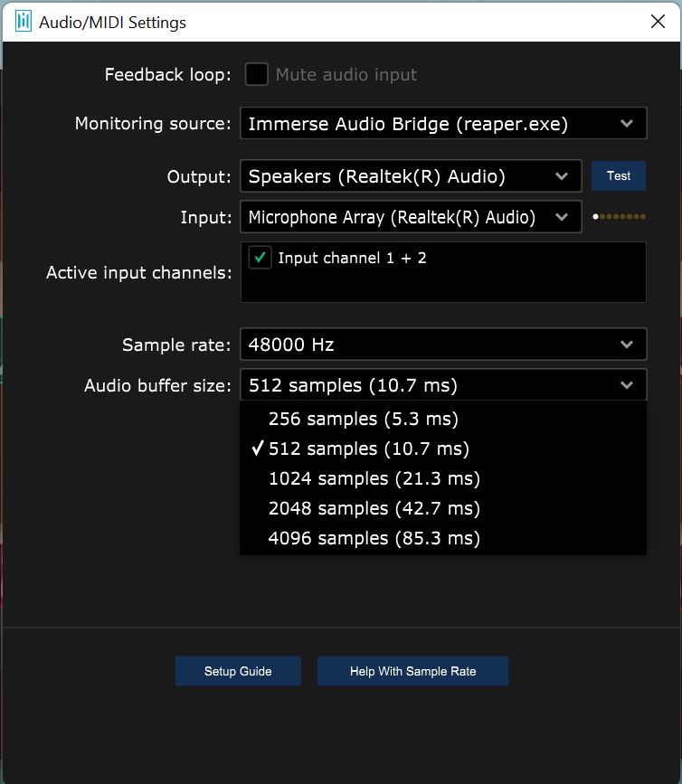Open the Setup Guide
Screen dimensions: 682x784
(x=238, y=672)
